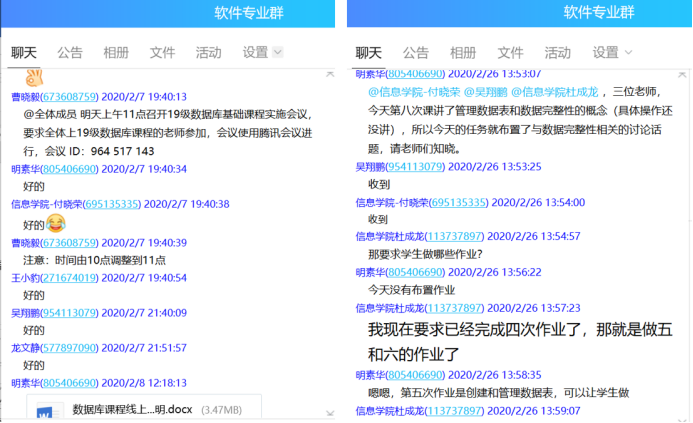693x423 pixels.
Task: Open 龙文静's QQ link 577897090
Action: (x=69, y=348)
